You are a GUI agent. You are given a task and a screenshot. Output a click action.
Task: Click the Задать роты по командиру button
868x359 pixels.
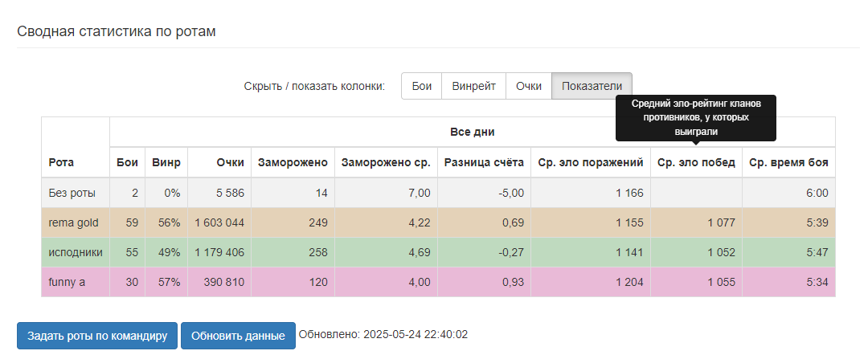[x=97, y=336]
